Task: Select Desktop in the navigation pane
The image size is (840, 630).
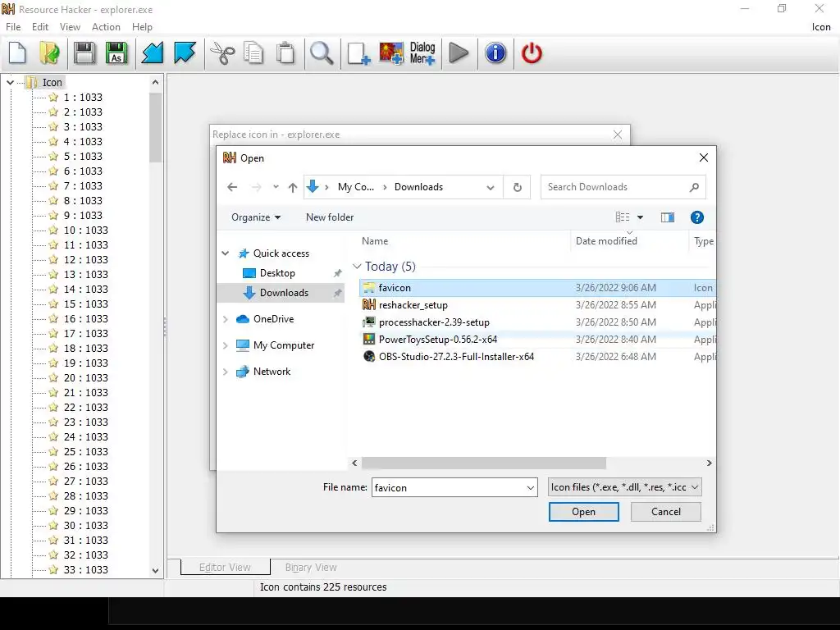Action: point(277,273)
